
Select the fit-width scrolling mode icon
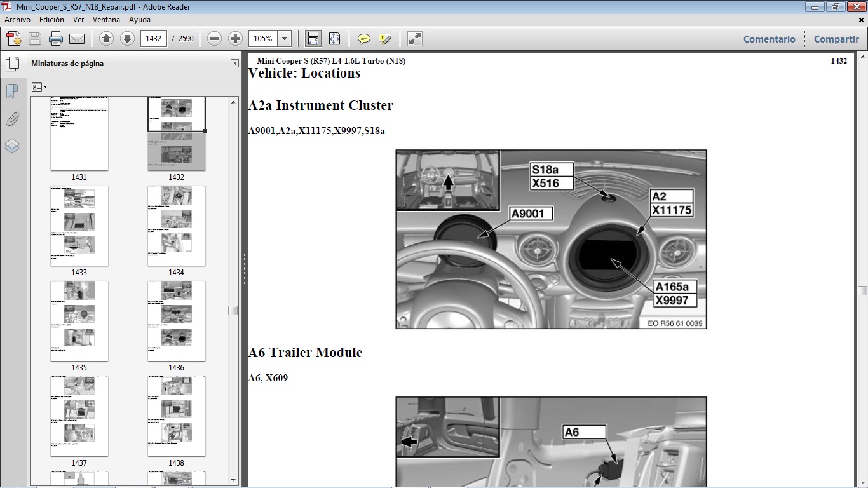point(313,39)
